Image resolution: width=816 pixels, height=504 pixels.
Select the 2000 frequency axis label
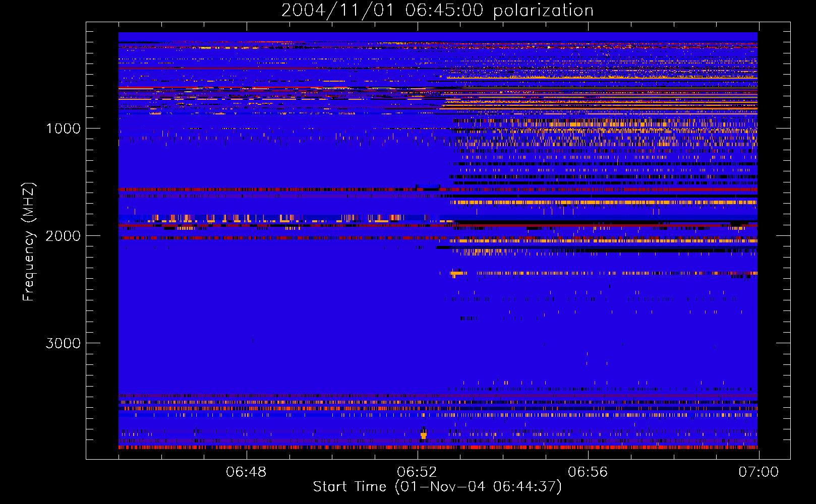[x=63, y=236]
